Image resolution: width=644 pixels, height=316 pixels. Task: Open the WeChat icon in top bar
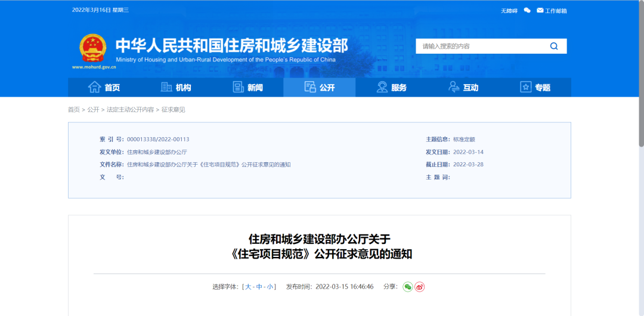[527, 10]
